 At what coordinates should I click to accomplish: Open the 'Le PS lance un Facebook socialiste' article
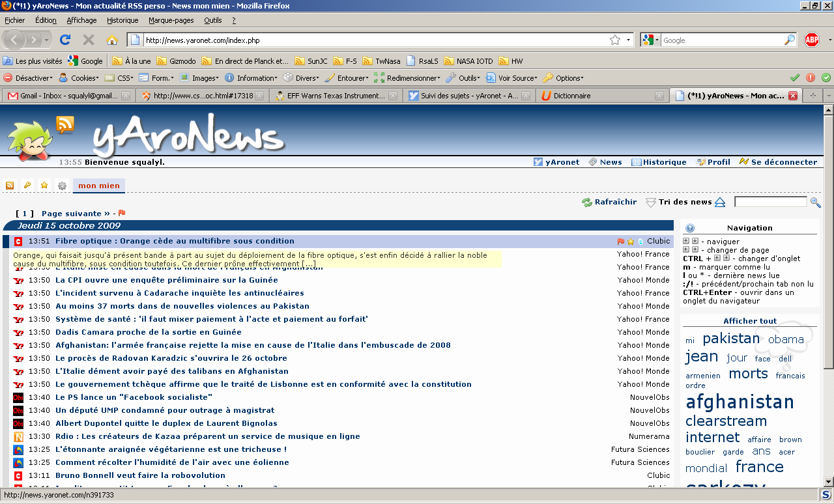pyautogui.click(x=134, y=397)
